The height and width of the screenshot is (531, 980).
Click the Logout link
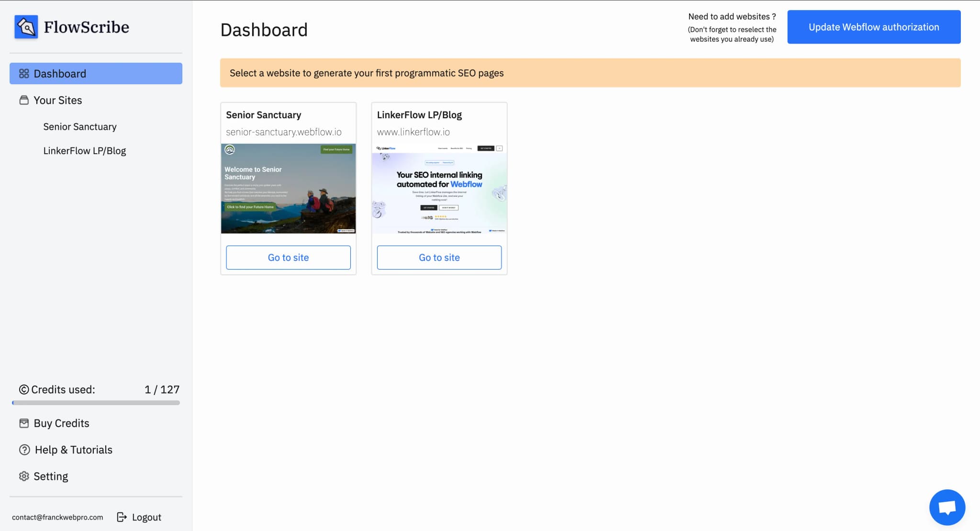click(x=139, y=517)
